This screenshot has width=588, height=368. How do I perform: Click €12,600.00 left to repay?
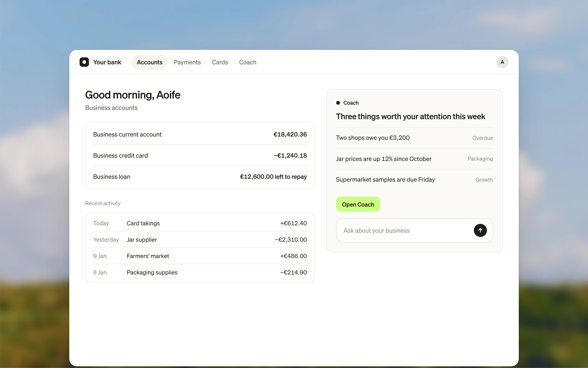273,177
